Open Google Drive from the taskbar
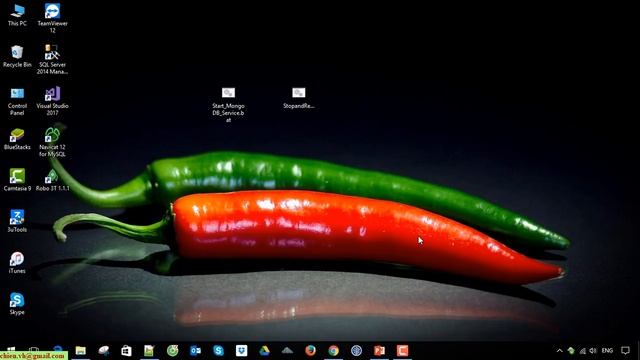Image resolution: width=640 pixels, height=360 pixels. (x=264, y=350)
